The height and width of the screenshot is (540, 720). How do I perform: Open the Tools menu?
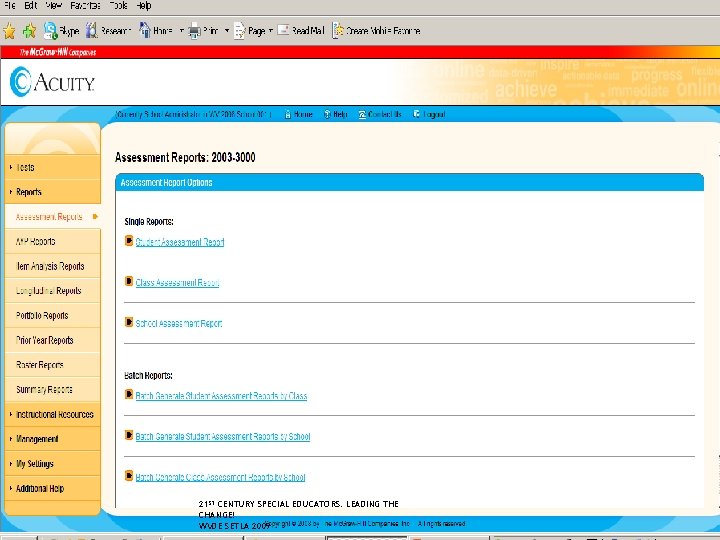pos(118,6)
